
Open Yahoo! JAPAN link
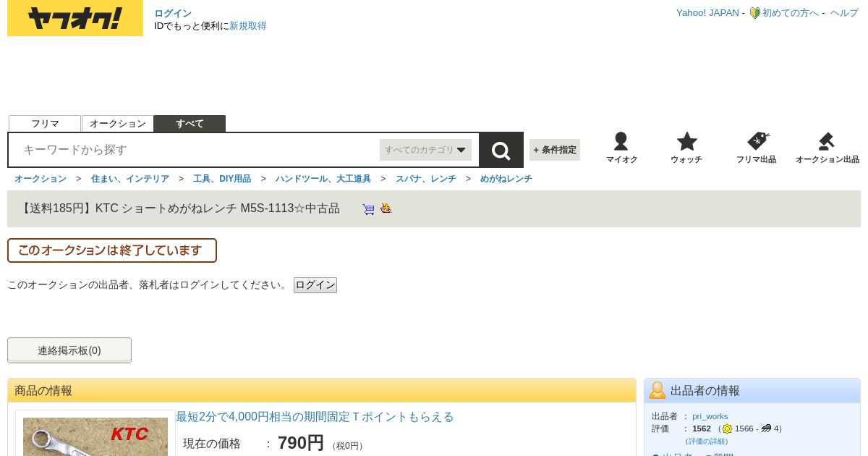click(x=707, y=13)
